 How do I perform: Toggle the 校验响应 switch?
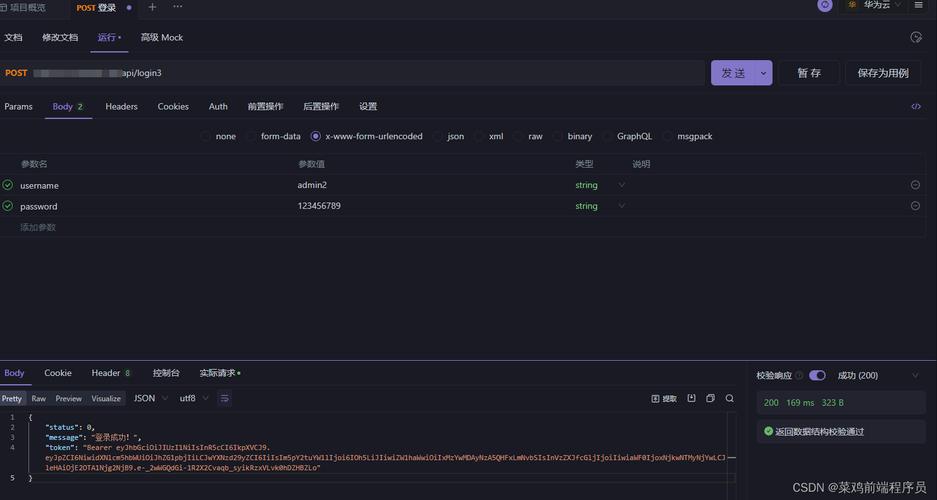(817, 376)
